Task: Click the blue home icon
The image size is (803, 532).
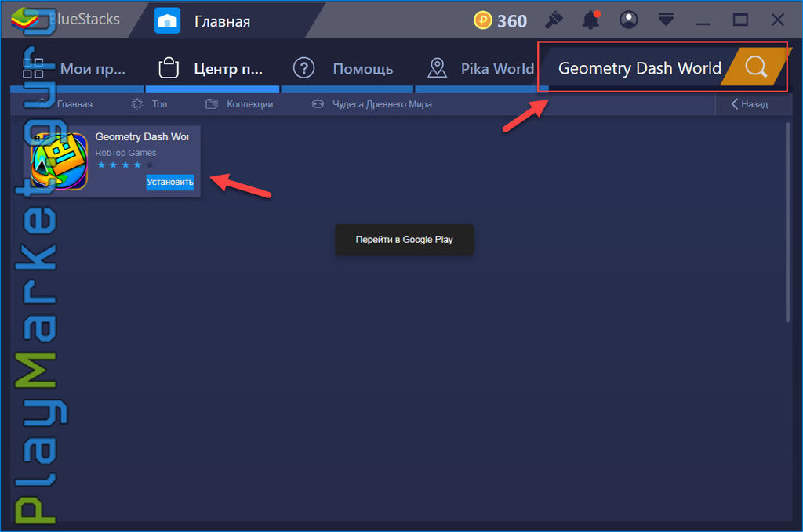Action: tap(167, 21)
